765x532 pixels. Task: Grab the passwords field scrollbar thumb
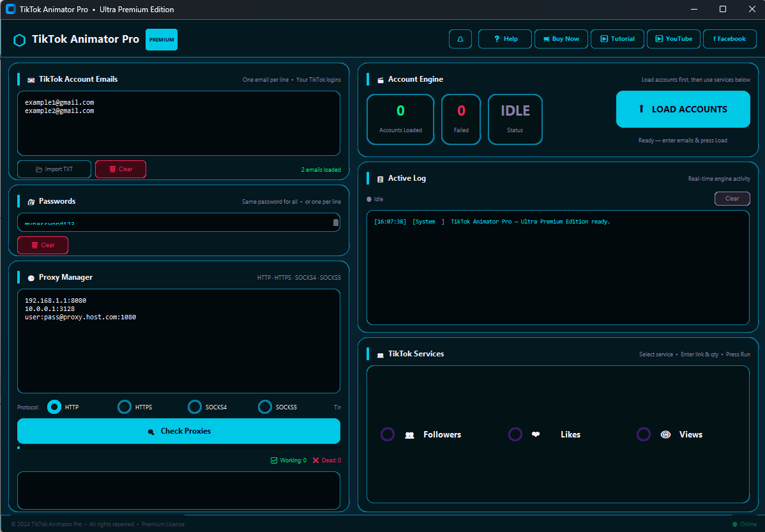336,222
